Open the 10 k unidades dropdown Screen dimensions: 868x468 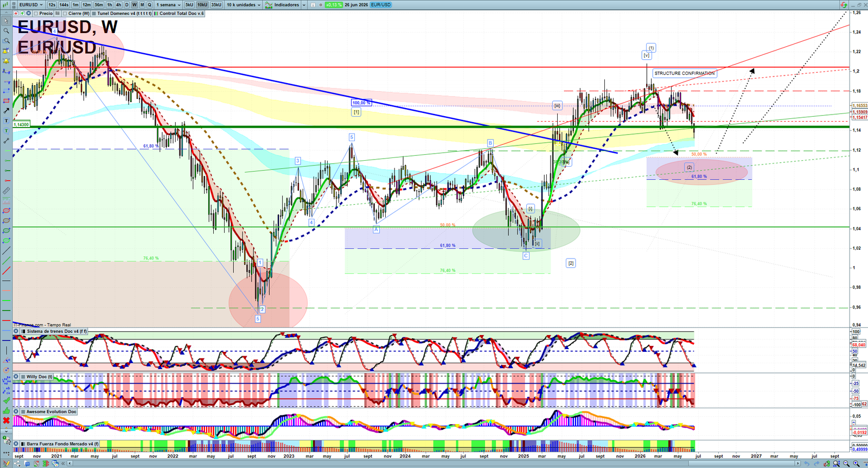point(243,4)
